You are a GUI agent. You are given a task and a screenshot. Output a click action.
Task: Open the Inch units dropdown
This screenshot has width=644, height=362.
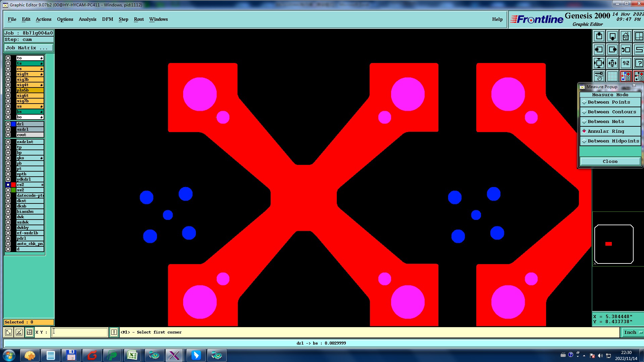[633, 332]
